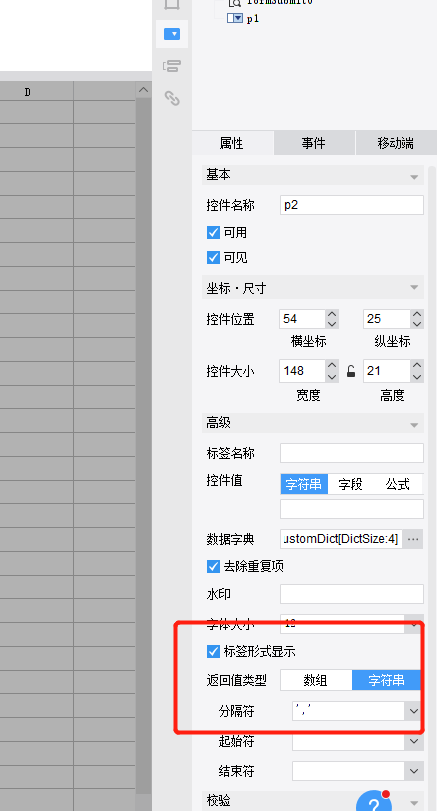The width and height of the screenshot is (437, 811).
Task: Open the 结束符 dropdown
Action: pos(414,772)
